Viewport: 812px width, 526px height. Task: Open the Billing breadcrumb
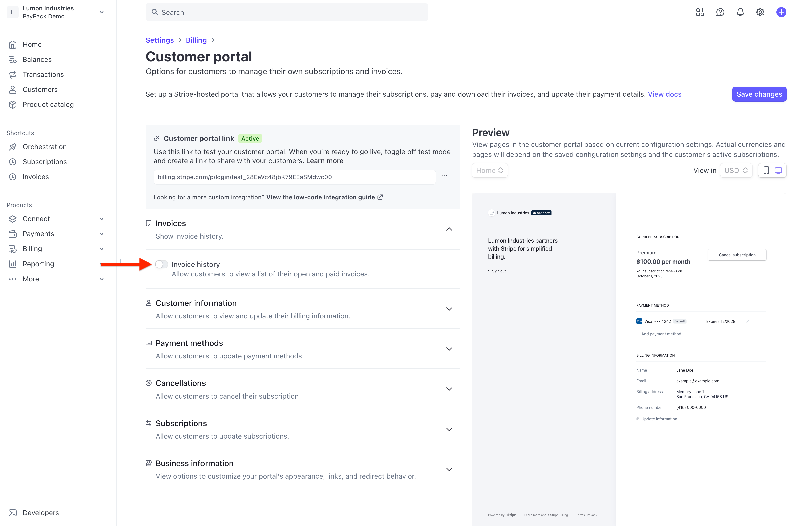click(x=196, y=40)
